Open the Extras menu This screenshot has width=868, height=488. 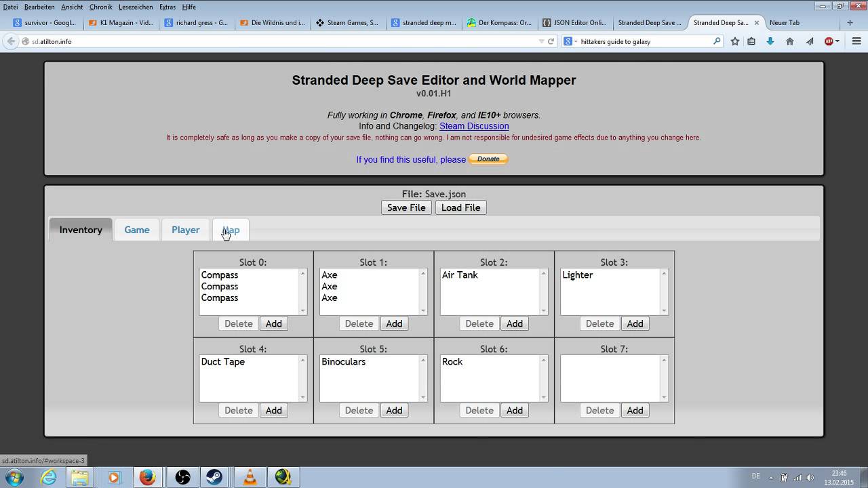(x=167, y=7)
